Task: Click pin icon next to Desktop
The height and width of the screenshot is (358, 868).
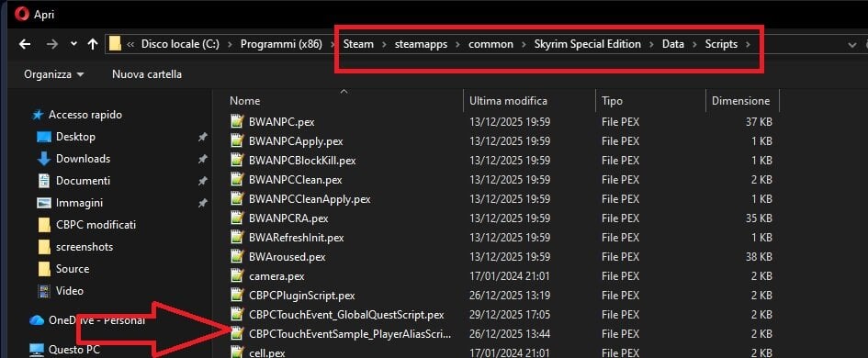Action: click(x=203, y=137)
